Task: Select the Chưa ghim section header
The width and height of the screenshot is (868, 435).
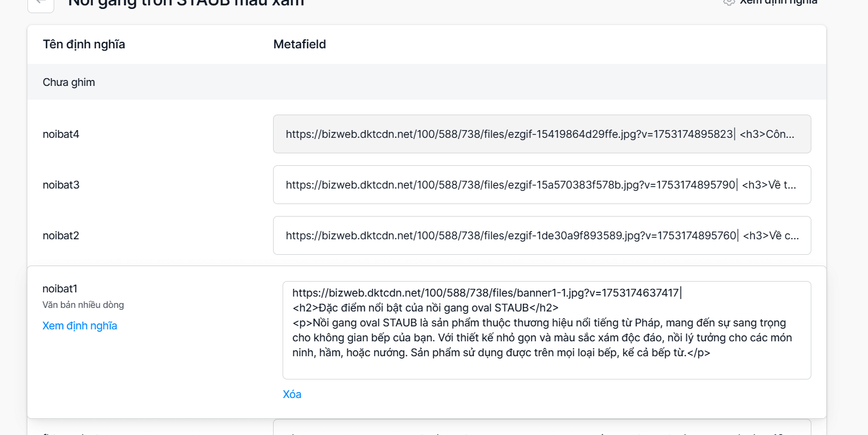Action: click(427, 82)
